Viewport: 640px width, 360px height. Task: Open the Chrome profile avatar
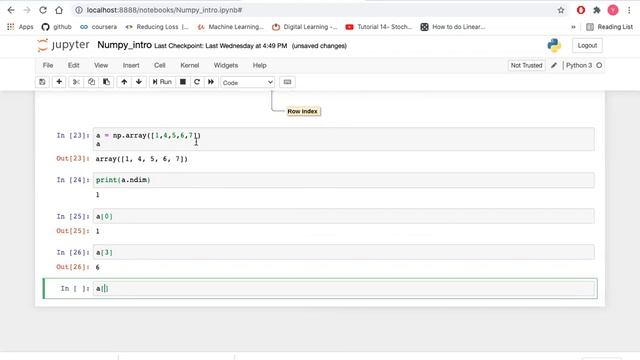pyautogui.click(x=613, y=10)
